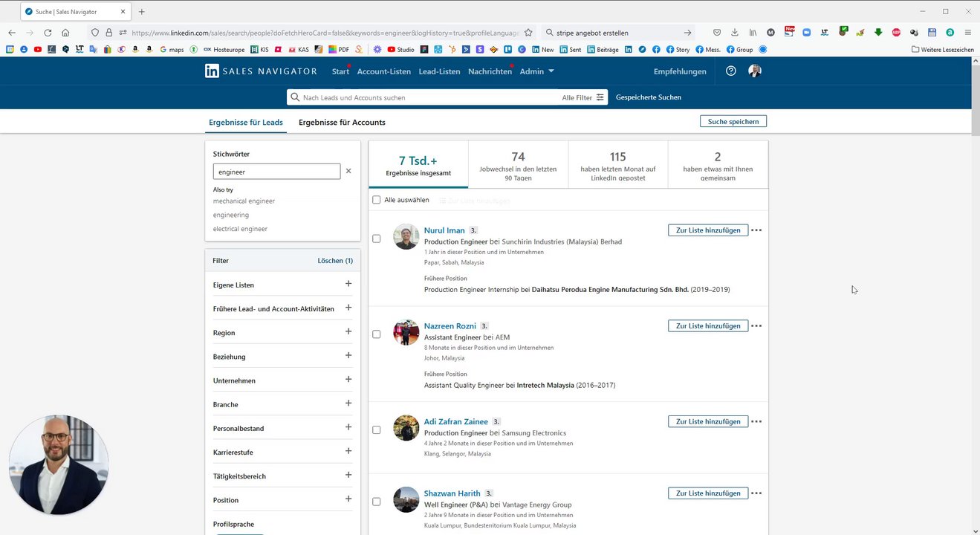Clear filters with Löschen (1) link
This screenshot has height=535, width=980.
pyautogui.click(x=335, y=261)
